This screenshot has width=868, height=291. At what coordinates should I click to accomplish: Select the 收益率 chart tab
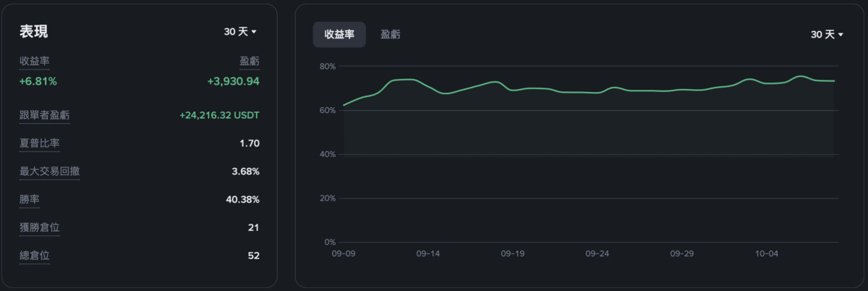[x=339, y=35]
